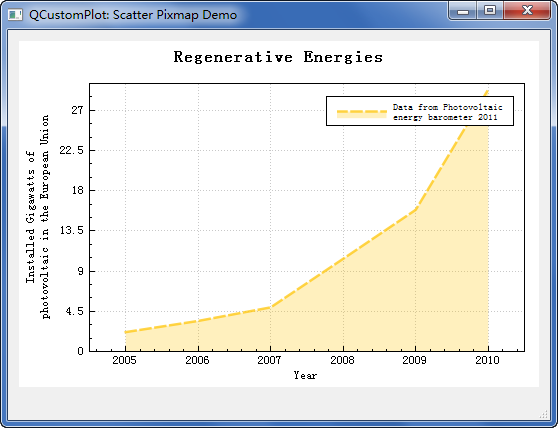Screen dimensions: 558x428
Task: Click the 4.5 y-axis tick label
Action: [74, 311]
